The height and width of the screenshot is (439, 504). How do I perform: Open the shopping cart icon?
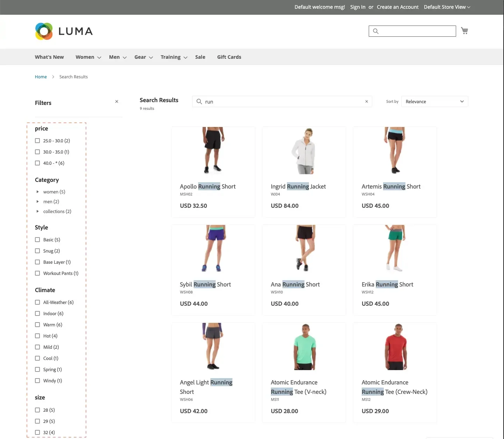465,30
